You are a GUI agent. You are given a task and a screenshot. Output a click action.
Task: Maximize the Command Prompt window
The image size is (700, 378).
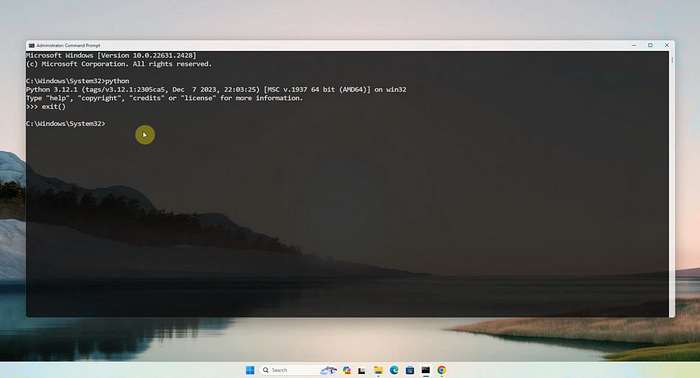[650, 46]
